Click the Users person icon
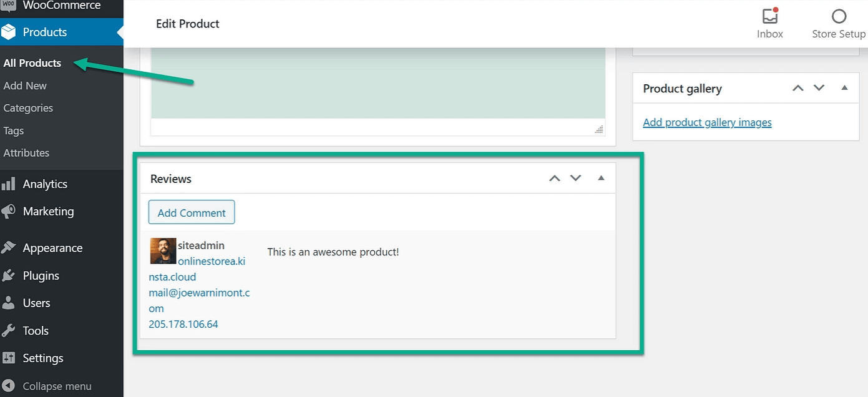Image resolution: width=868 pixels, height=397 pixels. pos(9,303)
